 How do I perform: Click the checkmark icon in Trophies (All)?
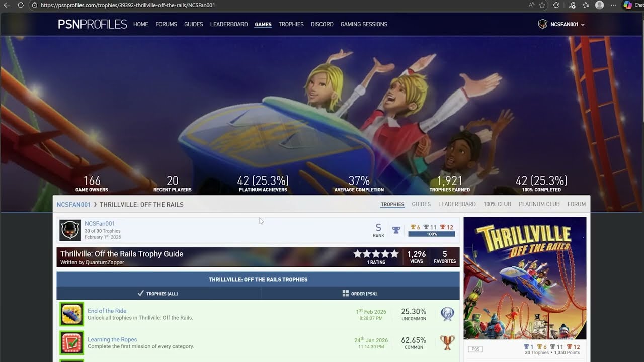[141, 293]
